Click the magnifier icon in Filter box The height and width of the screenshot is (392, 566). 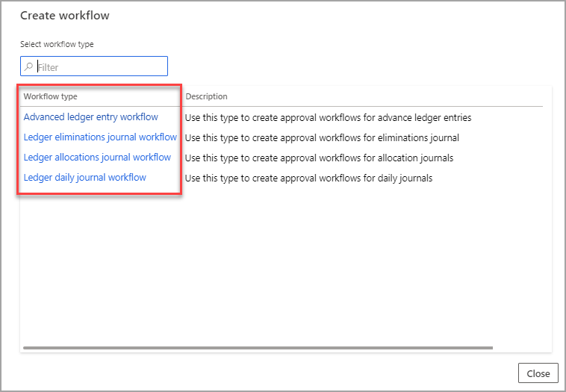pos(28,66)
